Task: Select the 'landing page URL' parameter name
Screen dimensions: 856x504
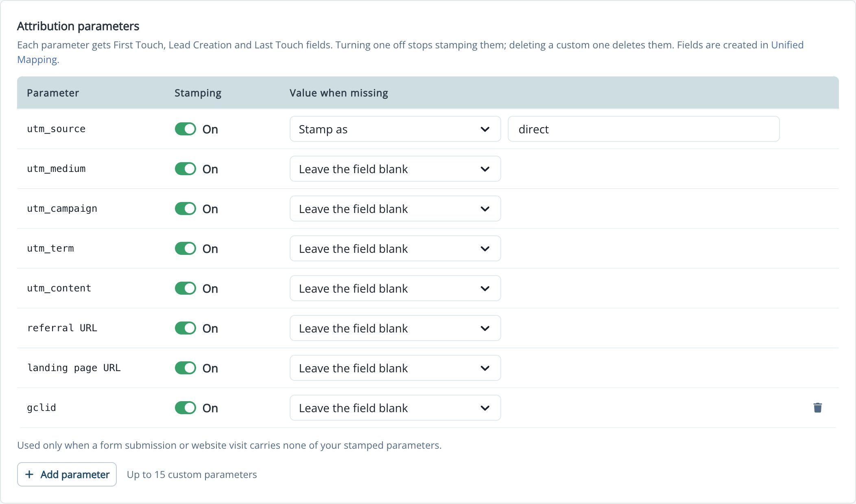Action: (74, 368)
